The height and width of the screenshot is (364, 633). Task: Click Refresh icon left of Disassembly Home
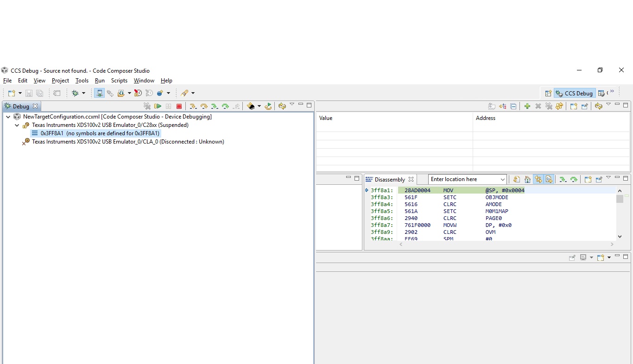coord(516,179)
